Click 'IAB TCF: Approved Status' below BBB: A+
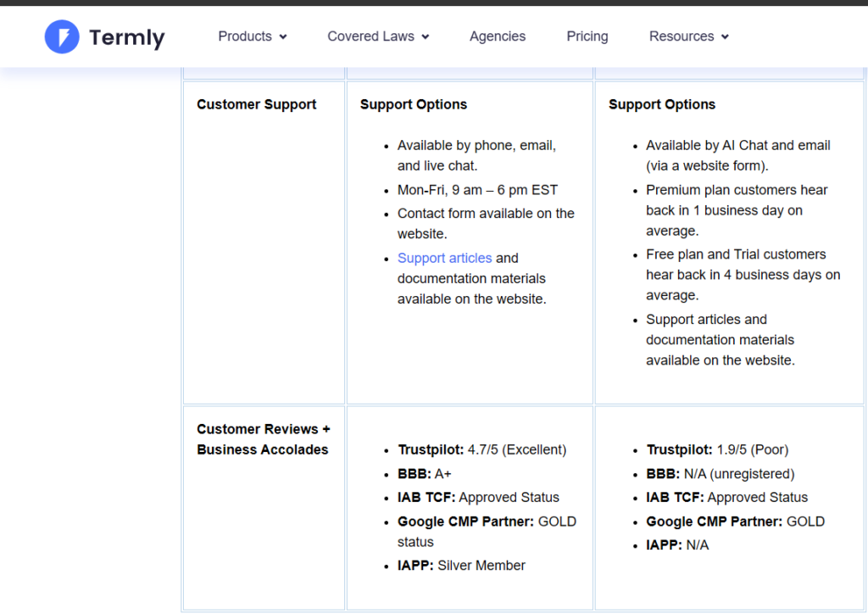 pos(478,497)
